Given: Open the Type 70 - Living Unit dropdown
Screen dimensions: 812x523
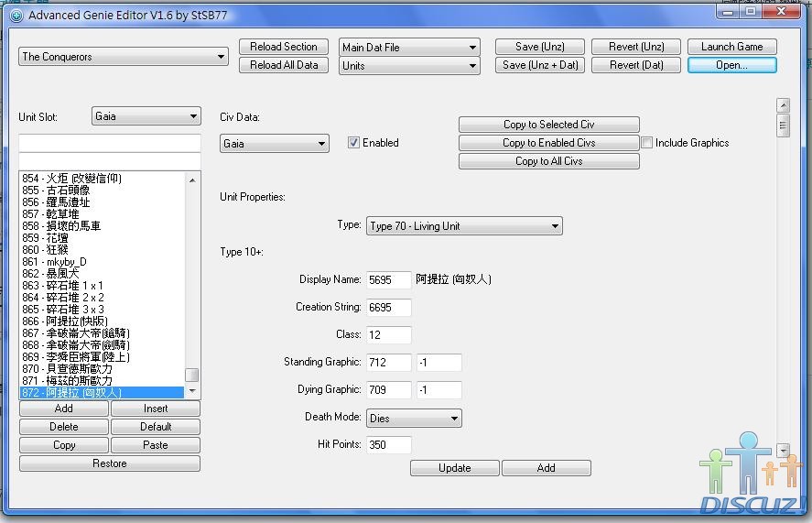Looking at the screenshot, I should tap(463, 226).
